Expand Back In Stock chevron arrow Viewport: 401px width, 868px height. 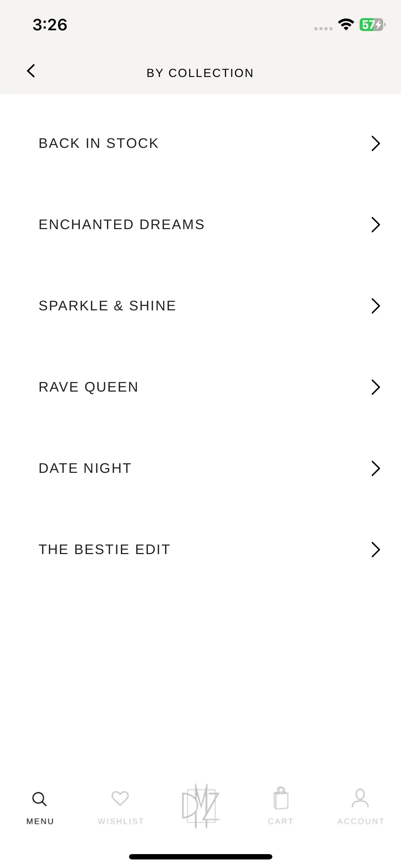pyautogui.click(x=376, y=143)
